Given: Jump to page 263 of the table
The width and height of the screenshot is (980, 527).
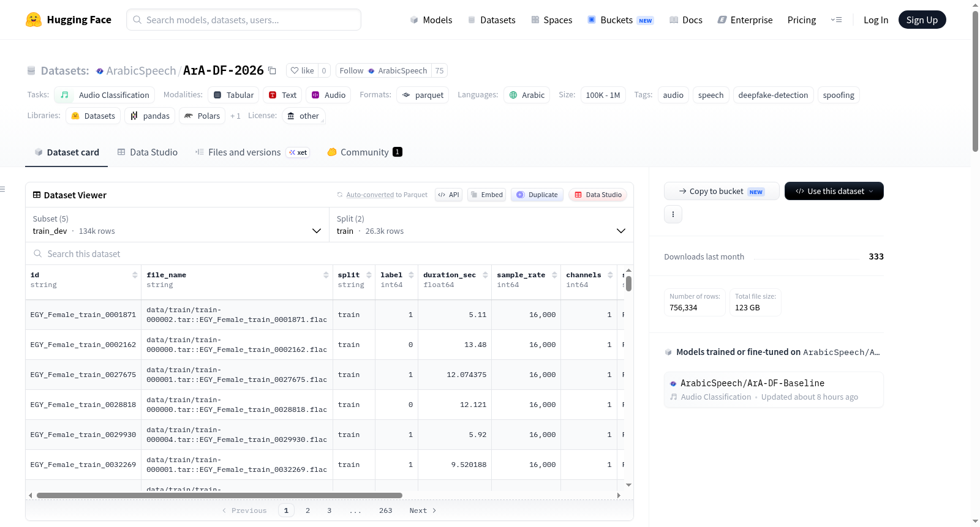Looking at the screenshot, I should [x=385, y=510].
